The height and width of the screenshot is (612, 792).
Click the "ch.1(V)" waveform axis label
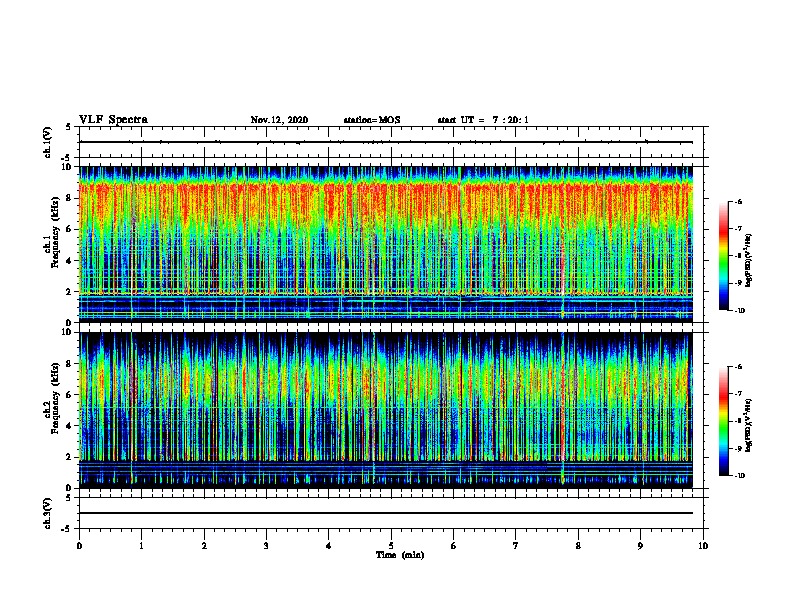coord(48,142)
